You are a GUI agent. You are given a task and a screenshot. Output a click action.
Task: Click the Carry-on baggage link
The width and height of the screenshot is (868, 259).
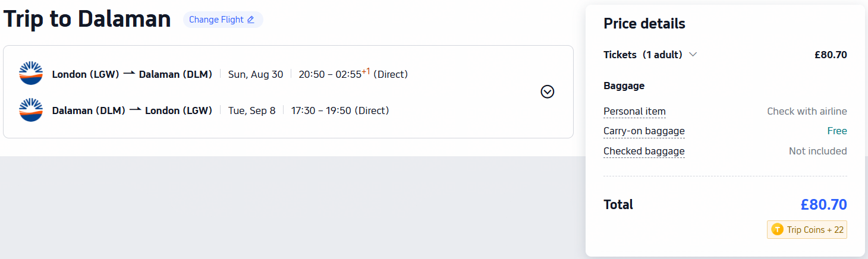[x=644, y=131]
